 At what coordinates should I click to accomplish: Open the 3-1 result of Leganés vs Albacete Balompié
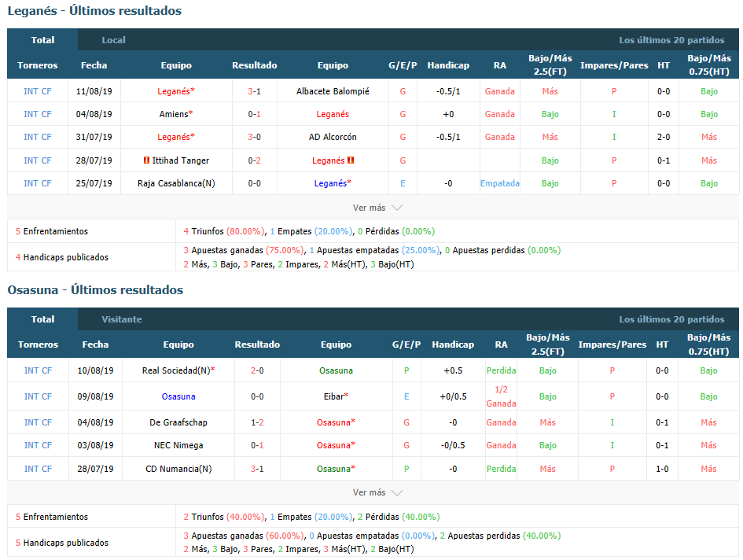[x=255, y=91]
